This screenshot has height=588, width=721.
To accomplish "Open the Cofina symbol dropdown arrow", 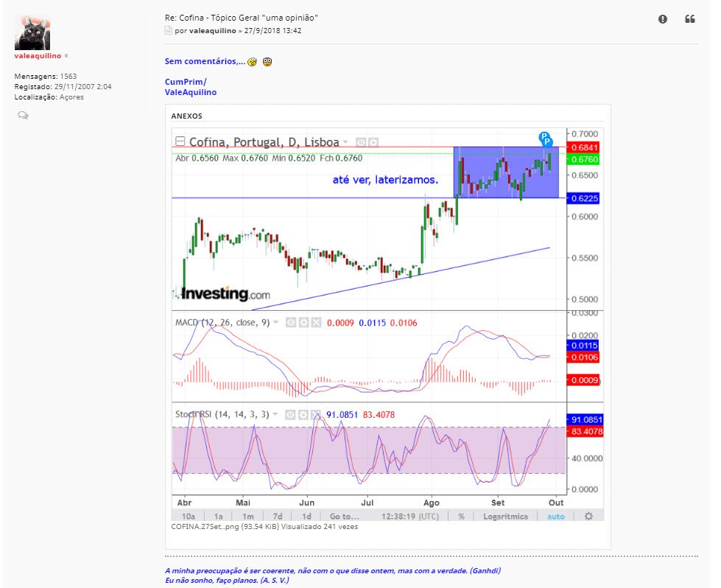I will 345,141.
